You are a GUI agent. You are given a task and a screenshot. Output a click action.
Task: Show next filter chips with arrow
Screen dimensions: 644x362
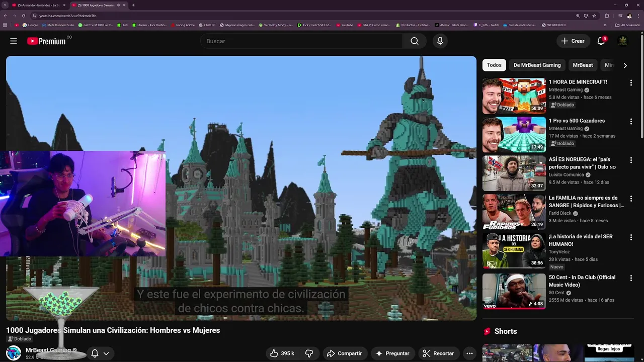coord(625,65)
